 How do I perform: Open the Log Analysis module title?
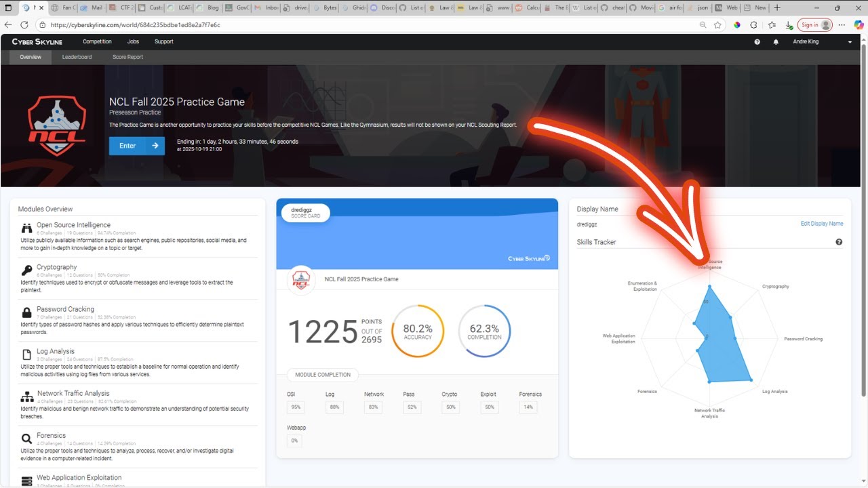[56, 351]
